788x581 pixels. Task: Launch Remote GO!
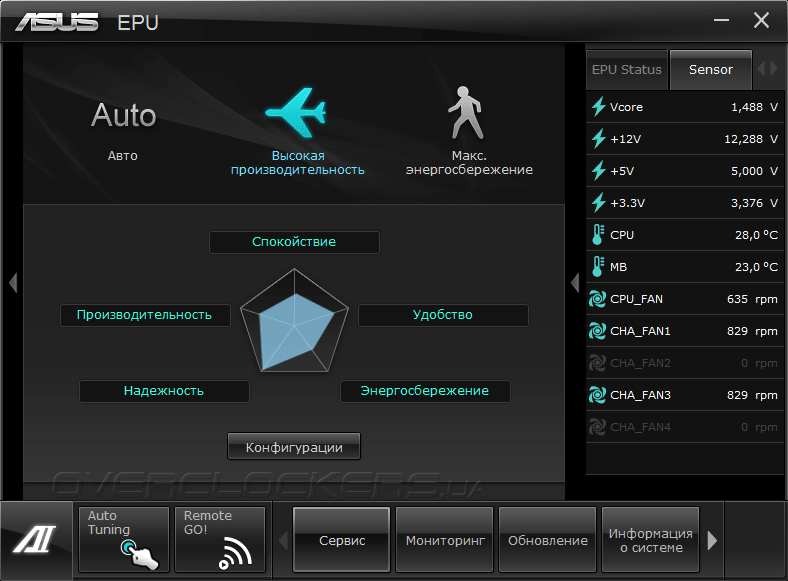[x=220, y=539]
